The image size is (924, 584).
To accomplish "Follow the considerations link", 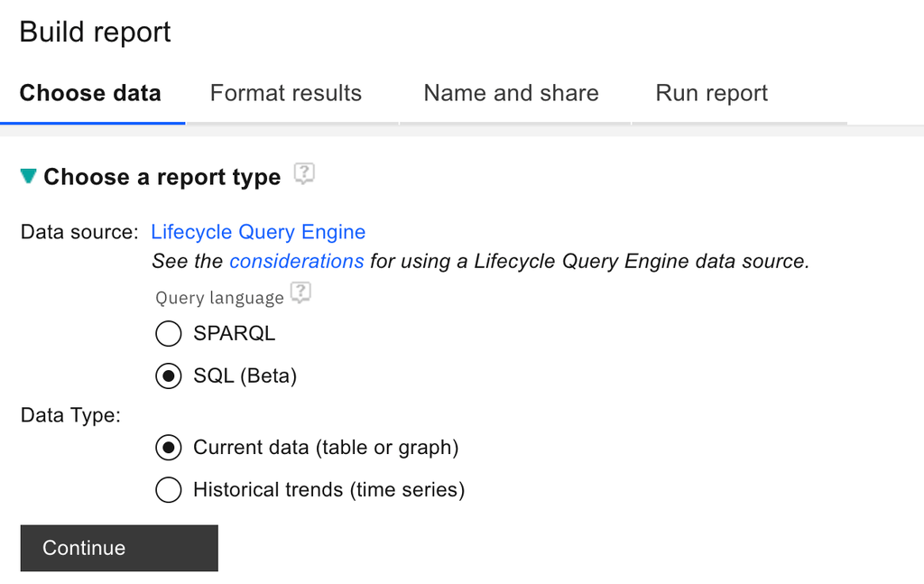I will click(297, 261).
